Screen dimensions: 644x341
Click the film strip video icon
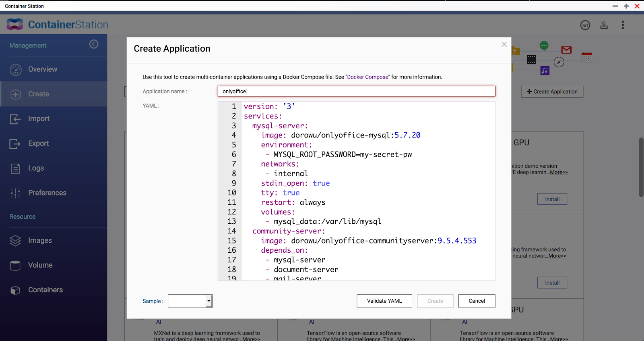pyautogui.click(x=531, y=60)
